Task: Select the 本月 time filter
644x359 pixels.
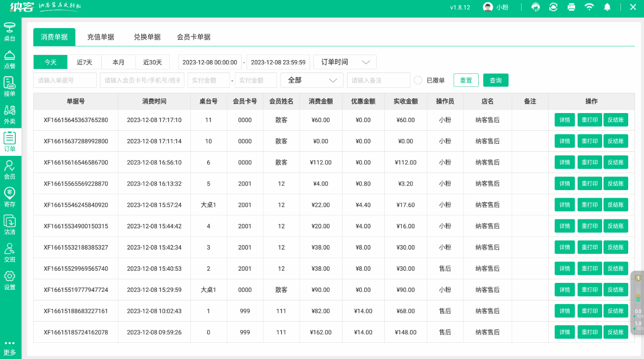Action: (118, 62)
